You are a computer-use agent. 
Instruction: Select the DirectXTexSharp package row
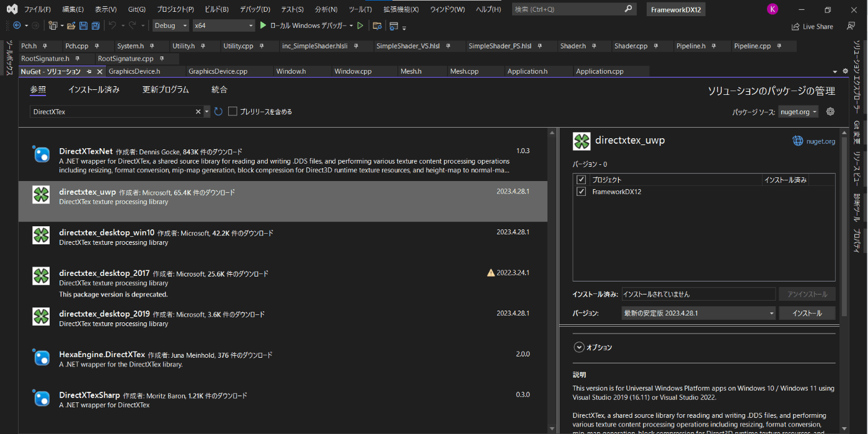click(283, 404)
